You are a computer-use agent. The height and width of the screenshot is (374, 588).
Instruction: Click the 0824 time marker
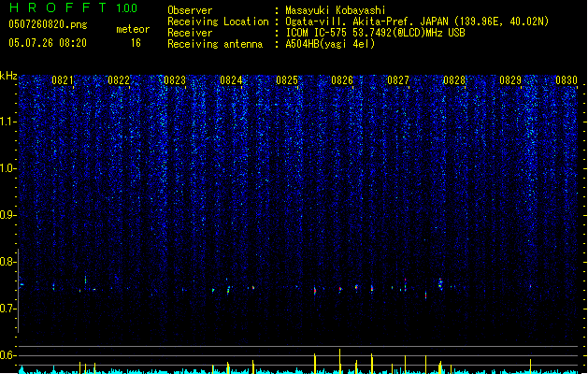click(x=231, y=80)
